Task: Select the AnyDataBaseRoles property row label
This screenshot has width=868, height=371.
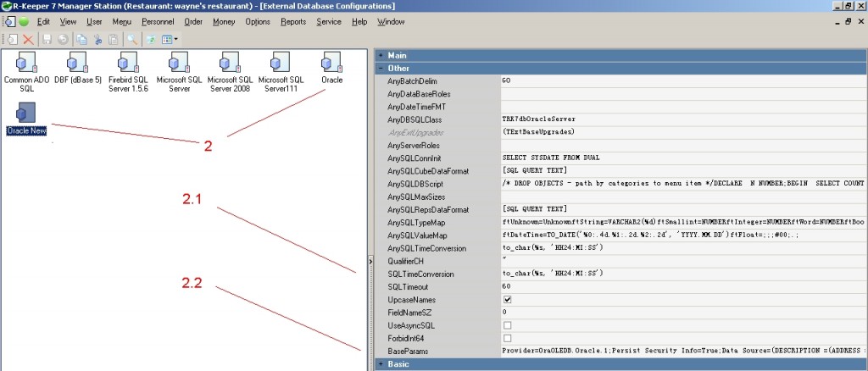Action: coord(419,94)
